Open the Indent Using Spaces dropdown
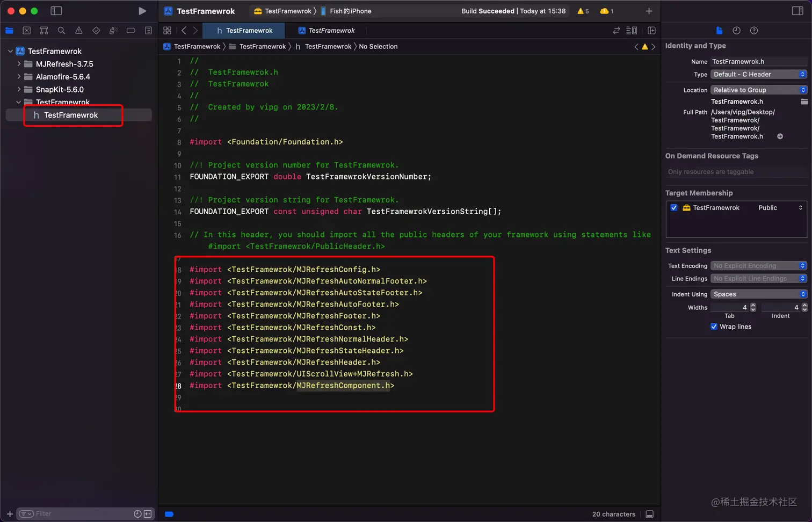The height and width of the screenshot is (522, 812). click(x=759, y=294)
